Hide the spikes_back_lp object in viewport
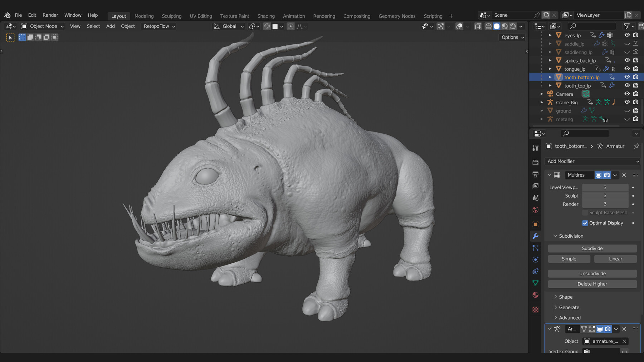 [627, 60]
